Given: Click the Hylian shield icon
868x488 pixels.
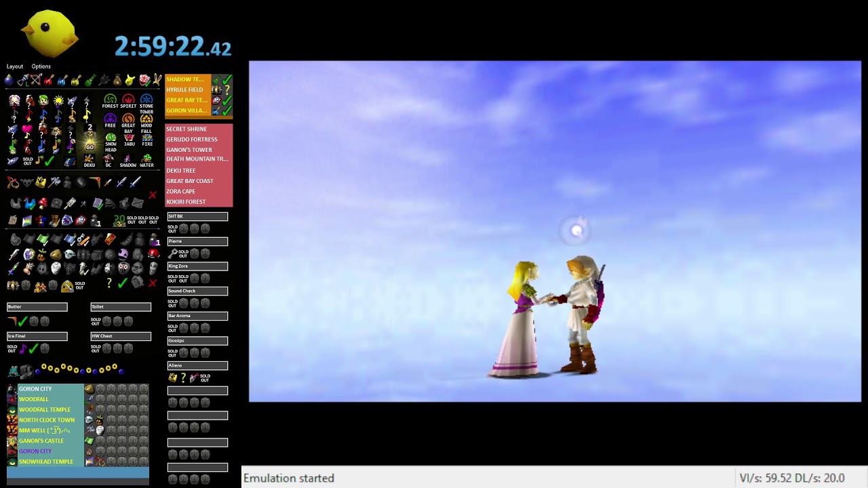Looking at the screenshot, I should (x=67, y=220).
